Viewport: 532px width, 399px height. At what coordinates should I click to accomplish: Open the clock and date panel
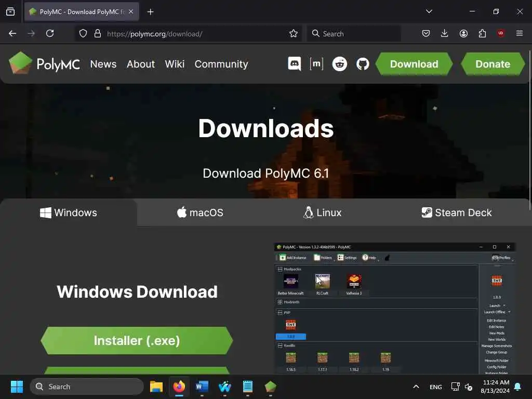pos(495,387)
